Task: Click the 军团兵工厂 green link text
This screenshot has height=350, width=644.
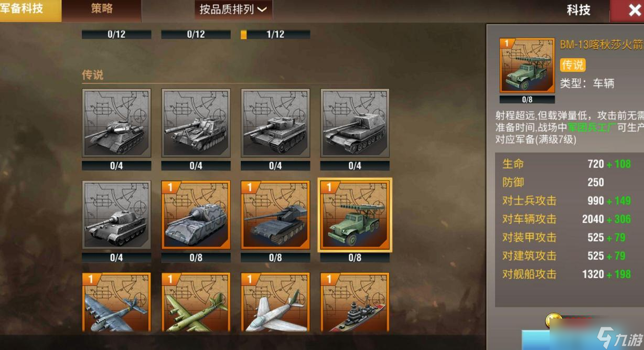Action: pyautogui.click(x=591, y=128)
